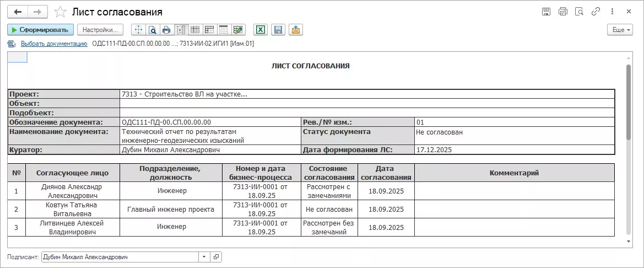644x268 pixels.
Task: Copy link via chain icon in header
Action: pyautogui.click(x=596, y=12)
